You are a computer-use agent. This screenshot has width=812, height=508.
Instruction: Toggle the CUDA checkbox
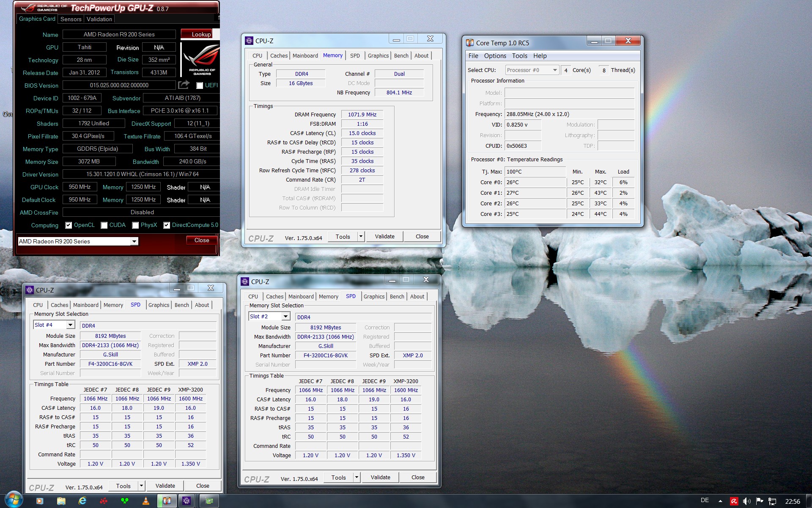(x=104, y=225)
